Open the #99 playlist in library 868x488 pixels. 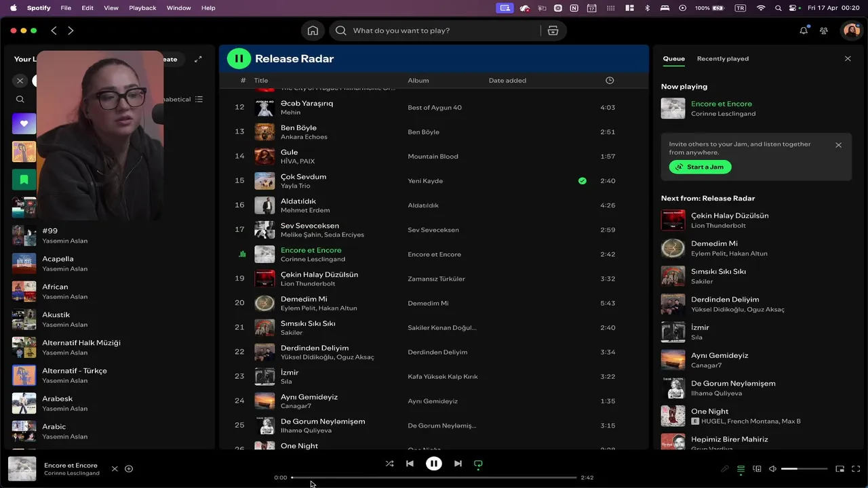pos(108,235)
